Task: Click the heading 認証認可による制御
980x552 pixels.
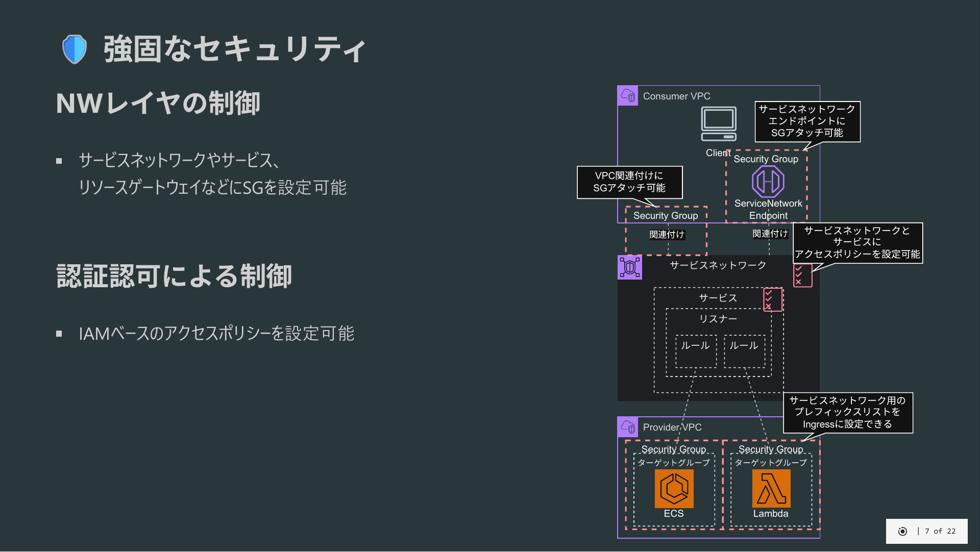Action: 174,276
